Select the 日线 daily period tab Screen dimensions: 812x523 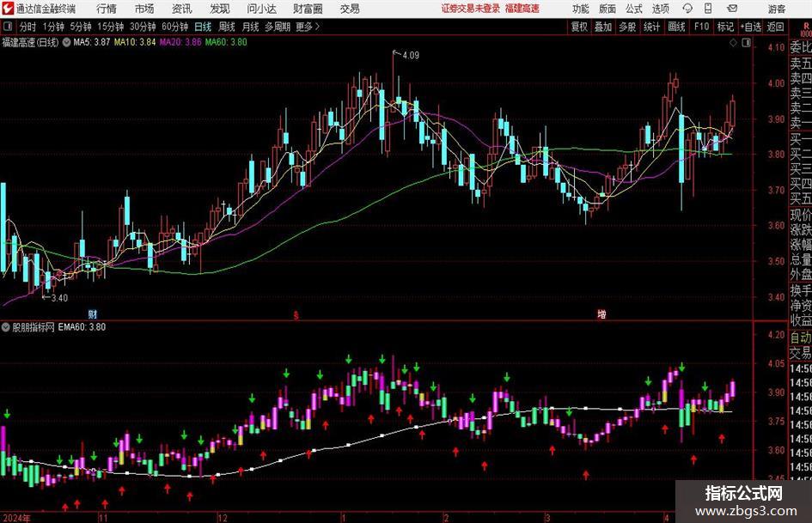coord(203,27)
